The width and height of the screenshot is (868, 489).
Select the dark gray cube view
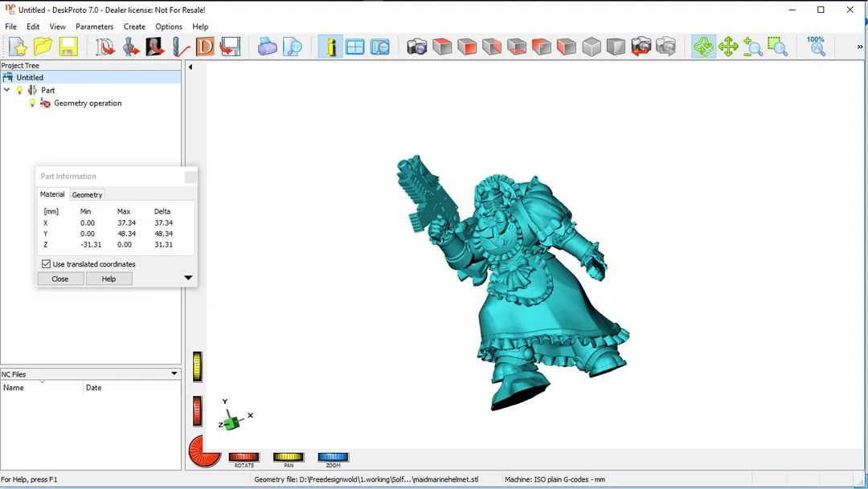pos(616,47)
